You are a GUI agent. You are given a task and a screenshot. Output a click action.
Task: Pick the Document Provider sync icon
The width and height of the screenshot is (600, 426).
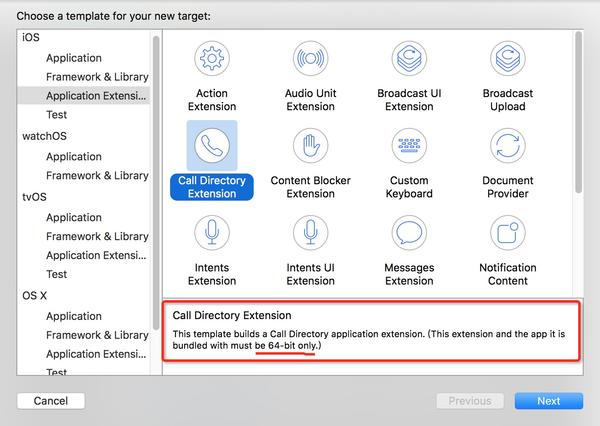[508, 145]
